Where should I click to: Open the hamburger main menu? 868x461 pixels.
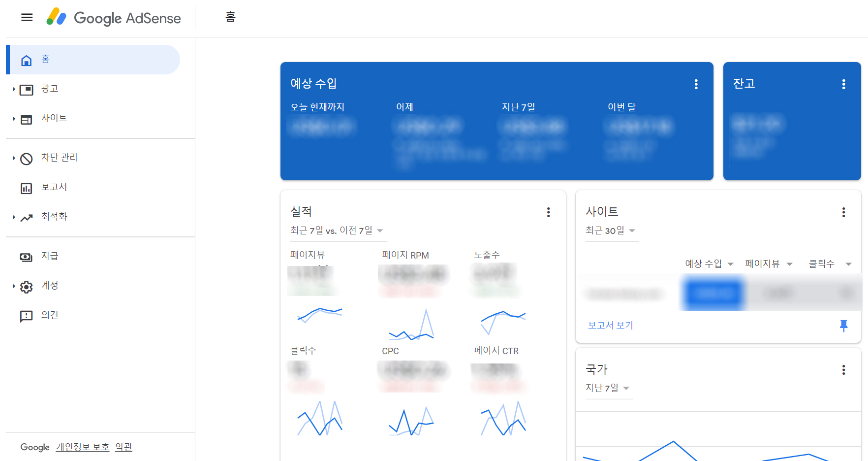(27, 18)
